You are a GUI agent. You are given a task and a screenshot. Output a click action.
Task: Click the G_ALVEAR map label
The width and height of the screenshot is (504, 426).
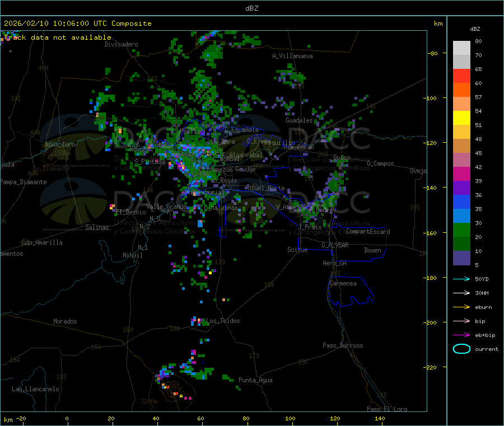coord(335,245)
